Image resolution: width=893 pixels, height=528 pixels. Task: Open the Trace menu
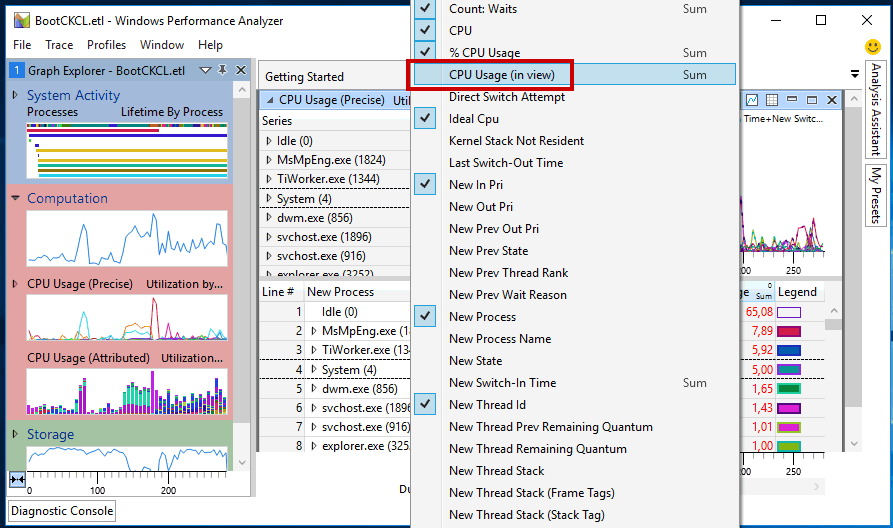(x=59, y=45)
